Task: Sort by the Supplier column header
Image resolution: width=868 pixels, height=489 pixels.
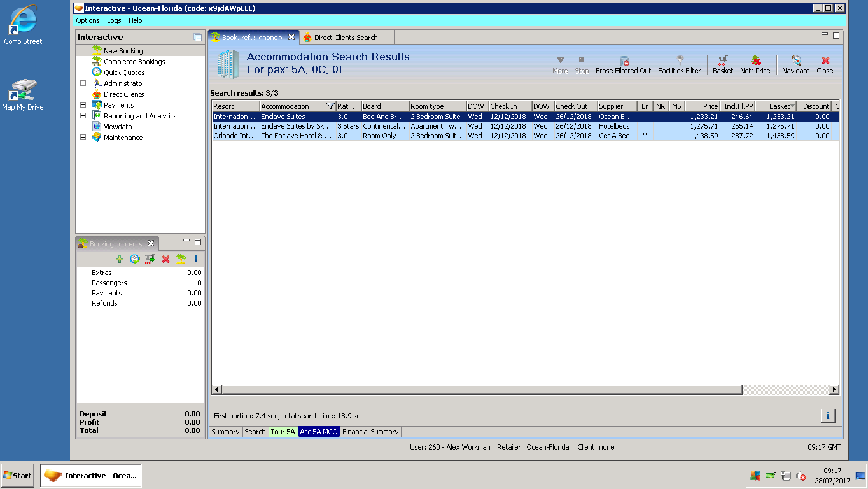Action: (x=618, y=106)
